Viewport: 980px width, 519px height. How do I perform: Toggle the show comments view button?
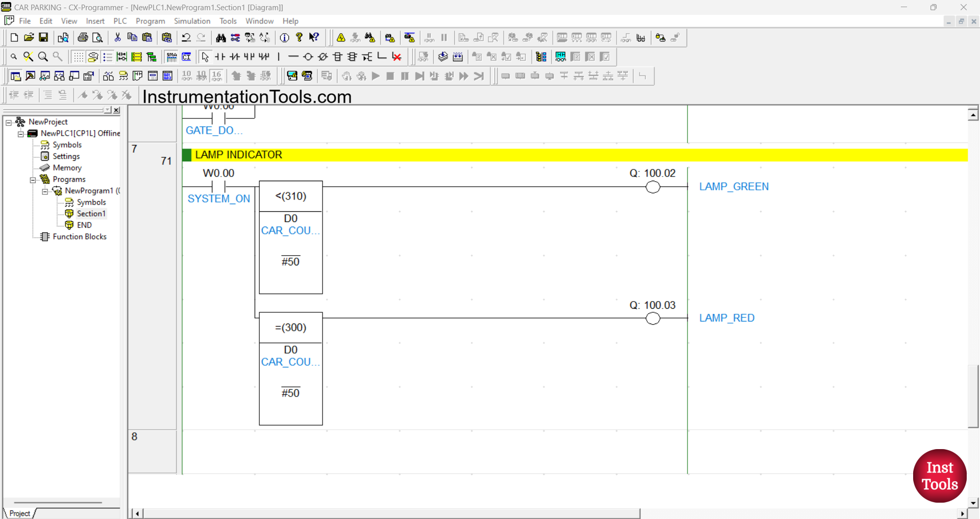[x=92, y=57]
